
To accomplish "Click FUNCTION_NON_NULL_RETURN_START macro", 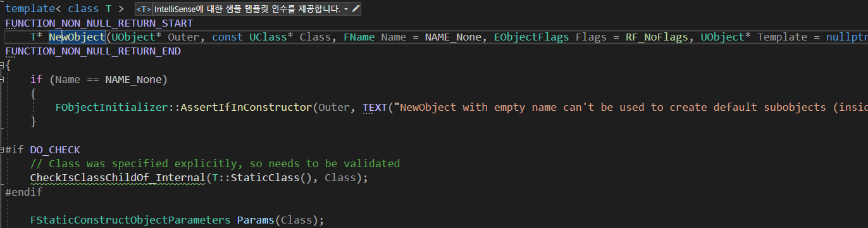I will [x=99, y=23].
